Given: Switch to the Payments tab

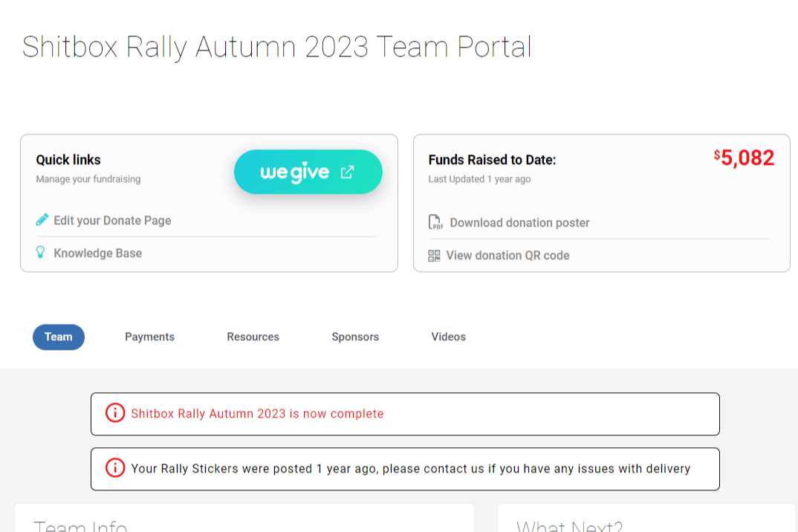Looking at the screenshot, I should click(149, 337).
